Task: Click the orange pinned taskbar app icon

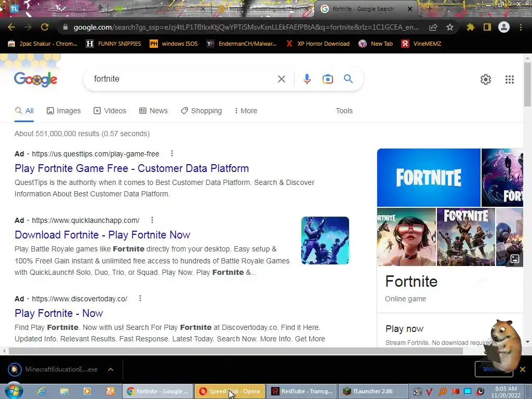Action: coord(110,391)
